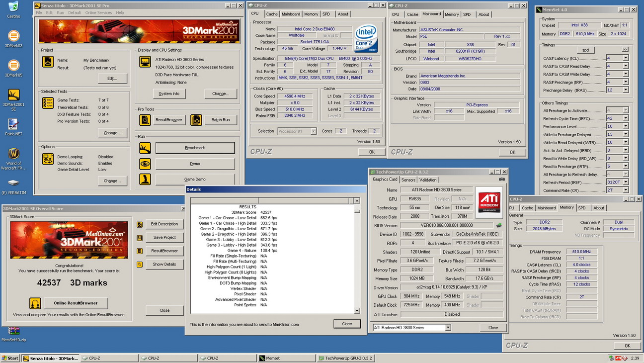Click the Core Speed 4590.4 MHz field

tap(296, 96)
